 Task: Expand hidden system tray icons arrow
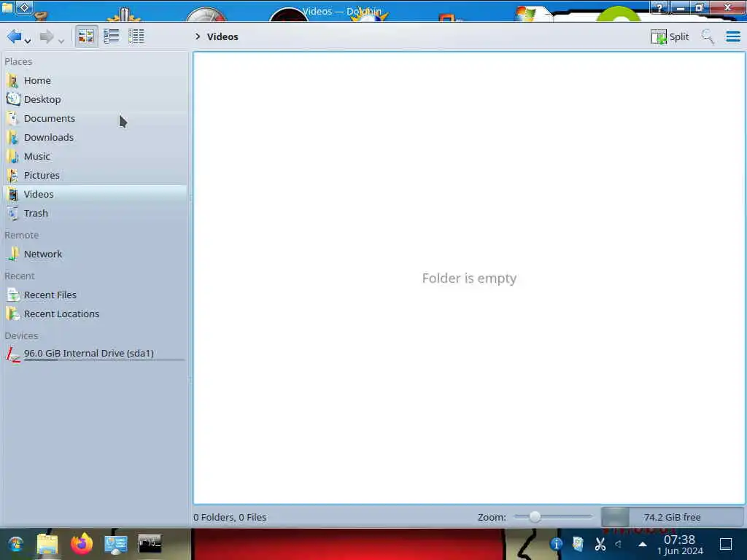tap(643, 544)
